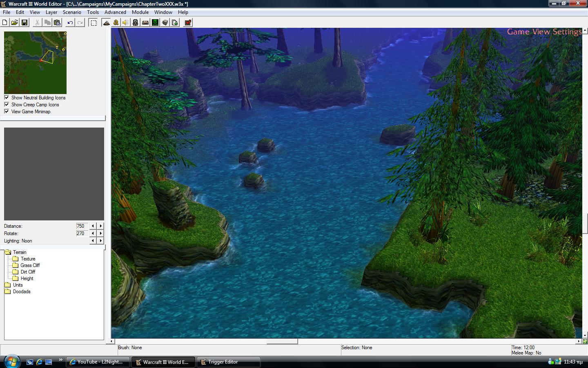
Task: Click the minimap thumbnail
Action: pyautogui.click(x=35, y=63)
